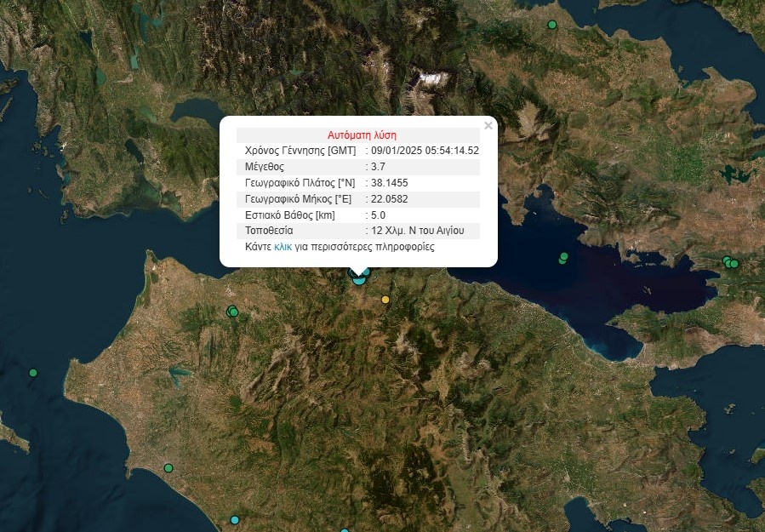765x532 pixels.
Task: Click the 'Αυτόματη λύση' popup header
Action: click(x=362, y=134)
